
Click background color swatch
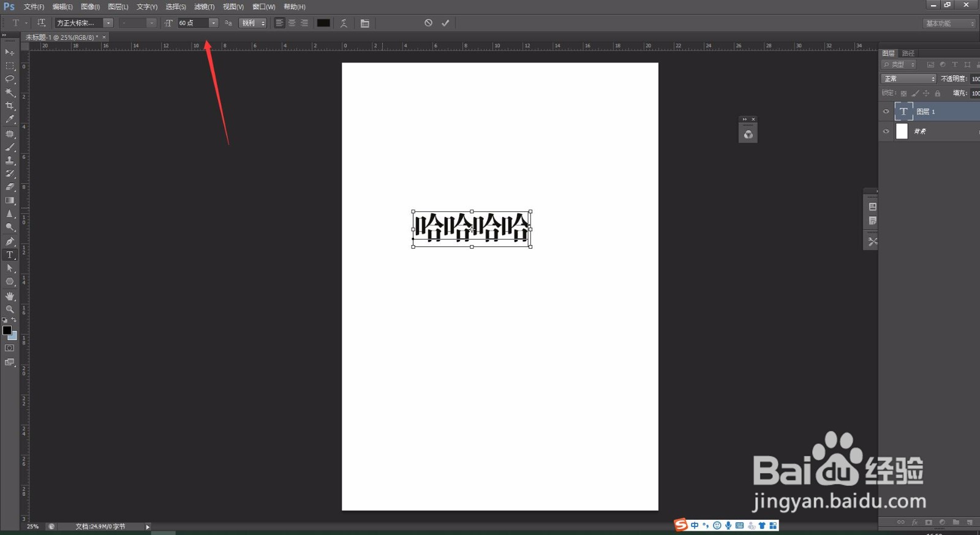point(13,336)
